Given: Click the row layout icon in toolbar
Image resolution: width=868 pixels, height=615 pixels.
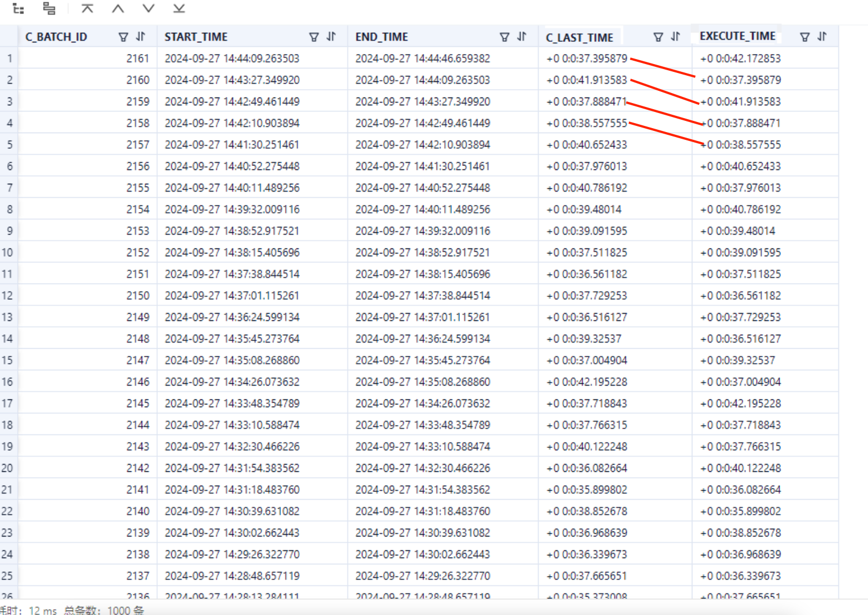Looking at the screenshot, I should tap(49, 9).
